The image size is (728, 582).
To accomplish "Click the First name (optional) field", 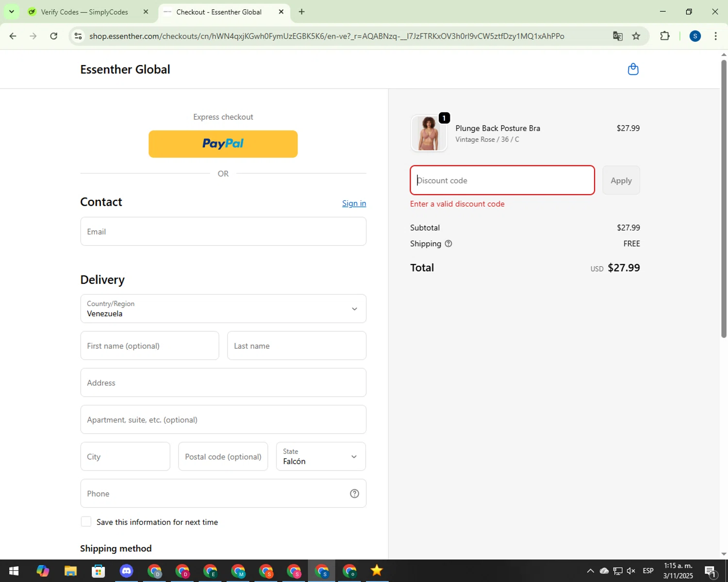I will pyautogui.click(x=149, y=346).
